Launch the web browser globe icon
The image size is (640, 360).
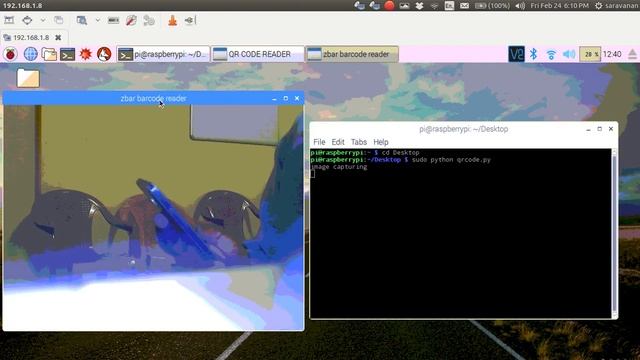[x=30, y=54]
